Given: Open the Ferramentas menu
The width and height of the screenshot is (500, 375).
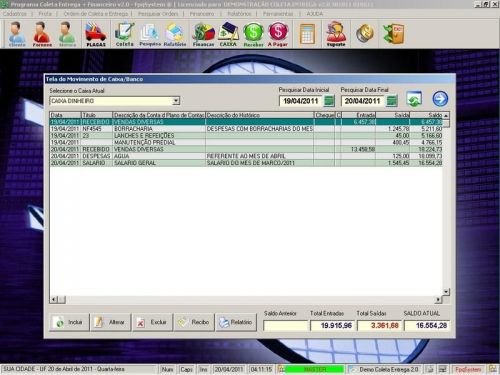Looking at the screenshot, I should (x=278, y=14).
